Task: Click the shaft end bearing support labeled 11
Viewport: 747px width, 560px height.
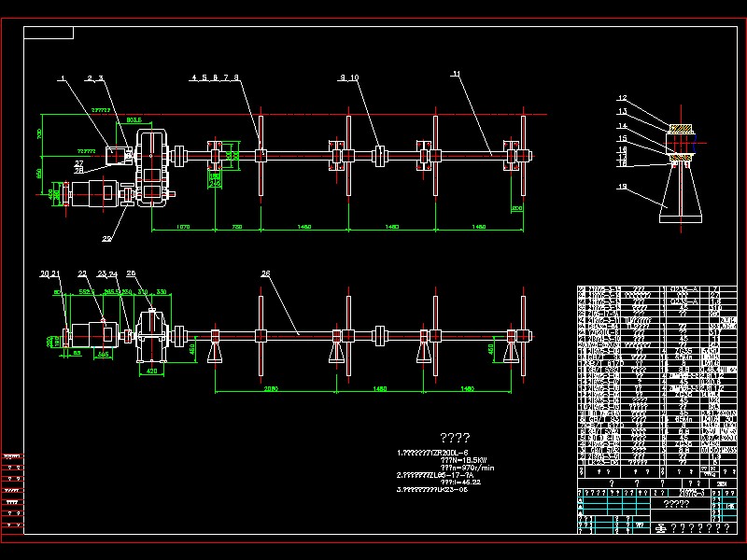Action: (512, 156)
